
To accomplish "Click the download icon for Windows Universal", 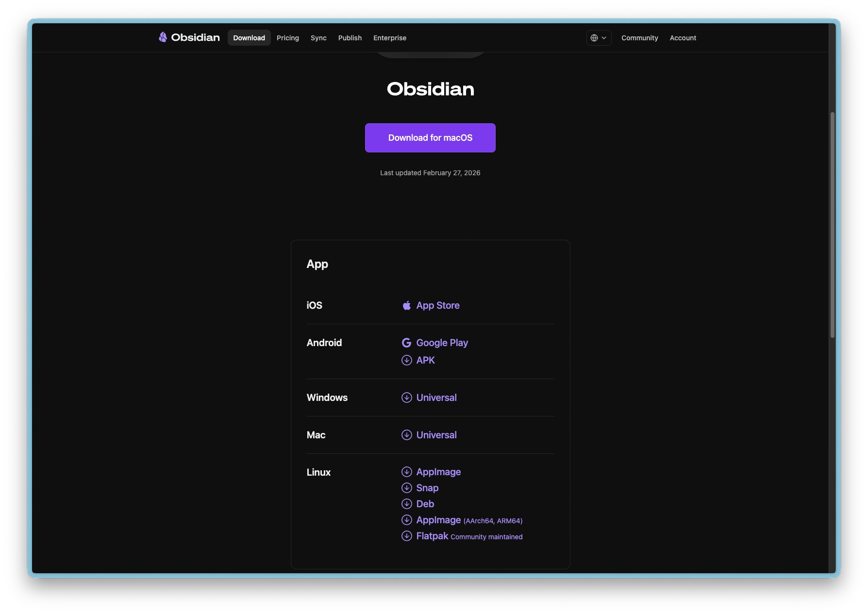I will [x=407, y=398].
